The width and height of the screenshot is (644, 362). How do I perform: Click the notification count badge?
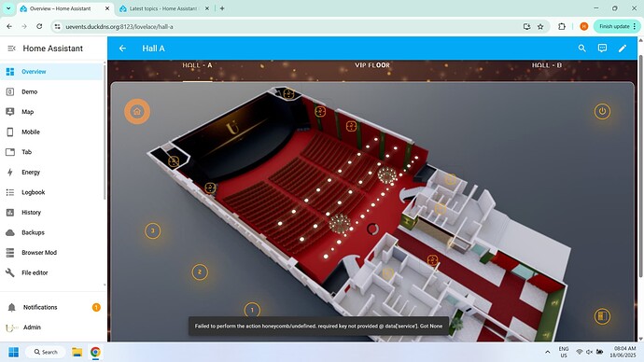tap(96, 307)
